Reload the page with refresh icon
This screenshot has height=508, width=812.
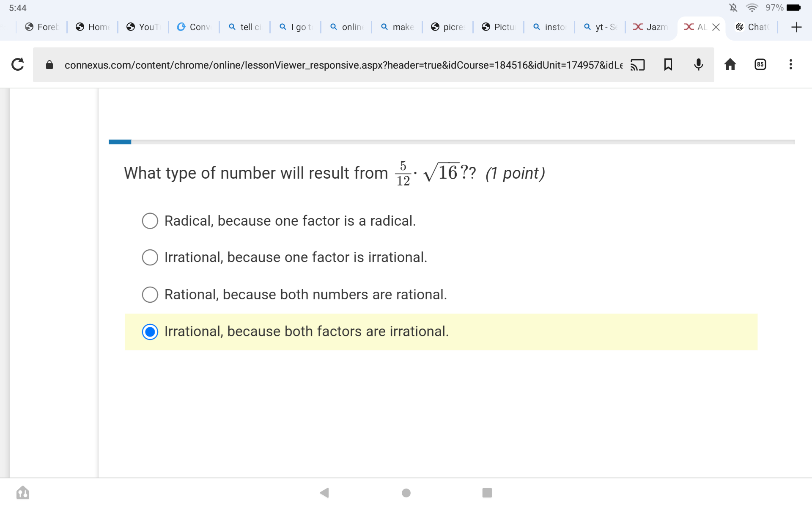tap(17, 64)
